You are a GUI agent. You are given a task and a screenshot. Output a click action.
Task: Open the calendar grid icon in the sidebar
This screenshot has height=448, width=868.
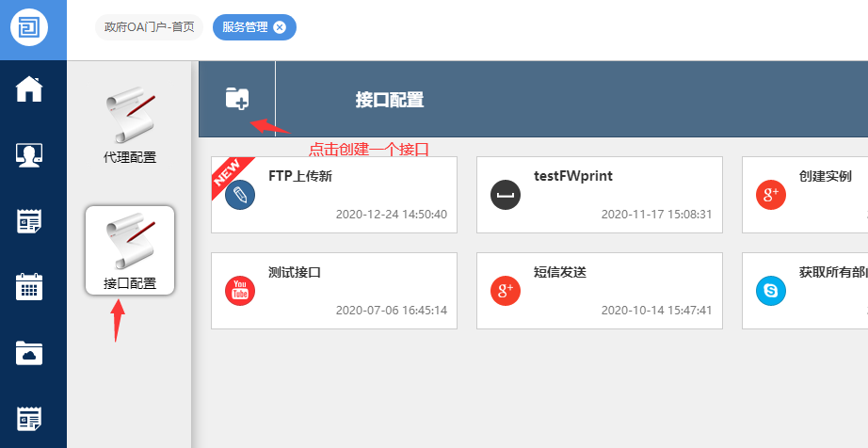[x=29, y=286]
